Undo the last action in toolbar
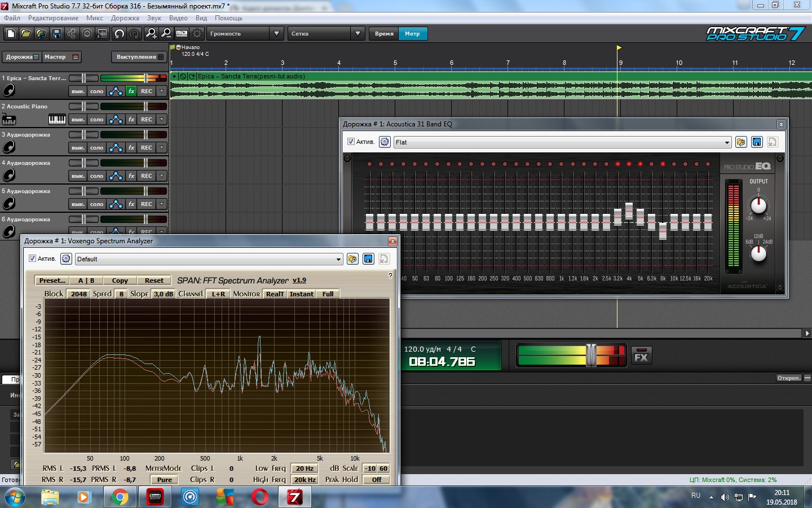Screen dimensions: 812x508 click(x=120, y=34)
